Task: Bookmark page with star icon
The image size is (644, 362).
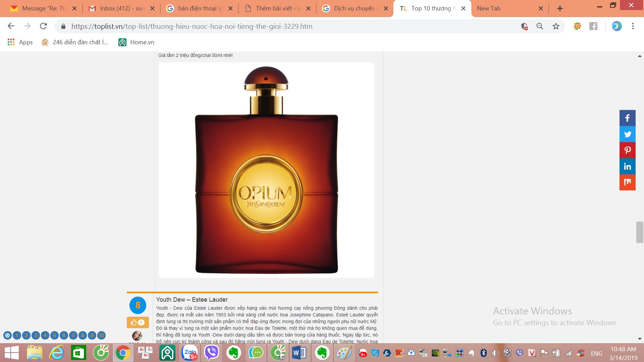Action: (x=556, y=26)
